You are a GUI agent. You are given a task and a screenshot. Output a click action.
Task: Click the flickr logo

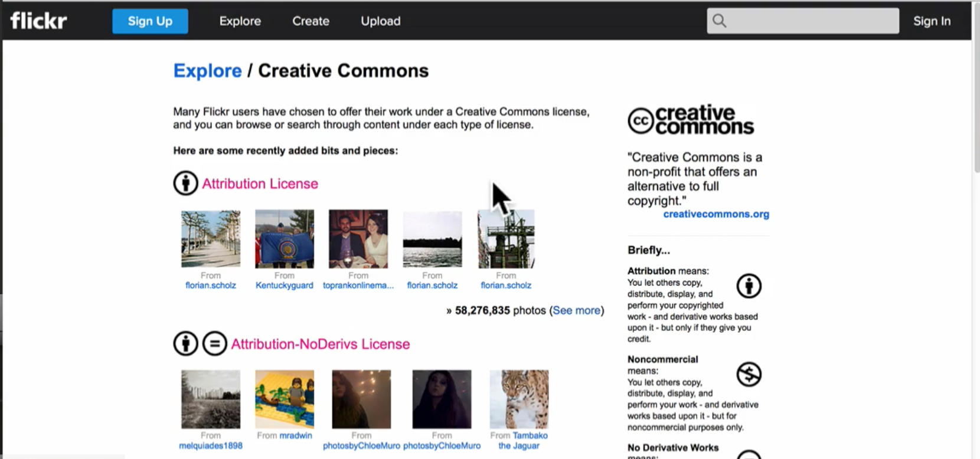tap(38, 21)
